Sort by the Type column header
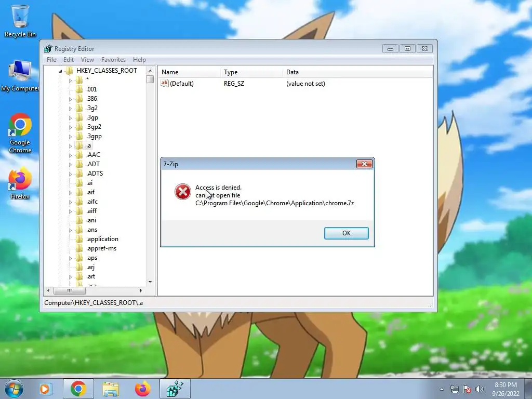This screenshot has width=532, height=399. coord(251,72)
